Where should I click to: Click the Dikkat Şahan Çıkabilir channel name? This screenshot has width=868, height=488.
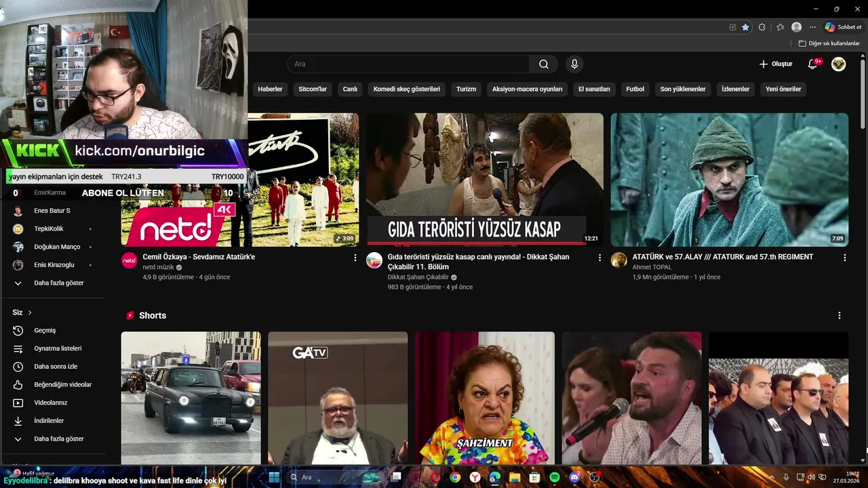[x=418, y=277]
